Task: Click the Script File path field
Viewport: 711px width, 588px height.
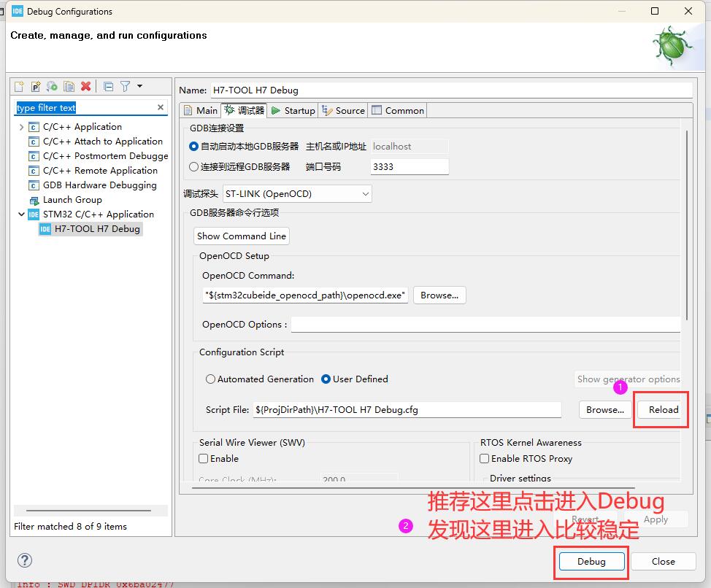Action: pyautogui.click(x=407, y=410)
